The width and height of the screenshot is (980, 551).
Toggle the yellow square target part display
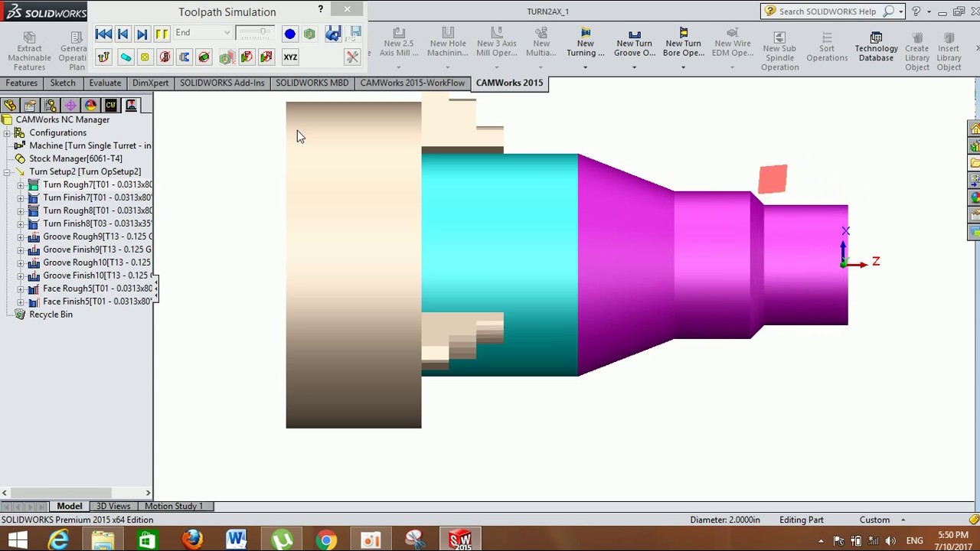[x=145, y=57]
